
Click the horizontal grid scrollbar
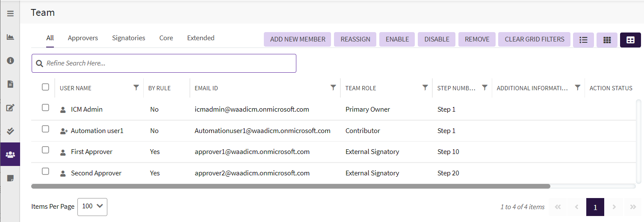(x=291, y=186)
